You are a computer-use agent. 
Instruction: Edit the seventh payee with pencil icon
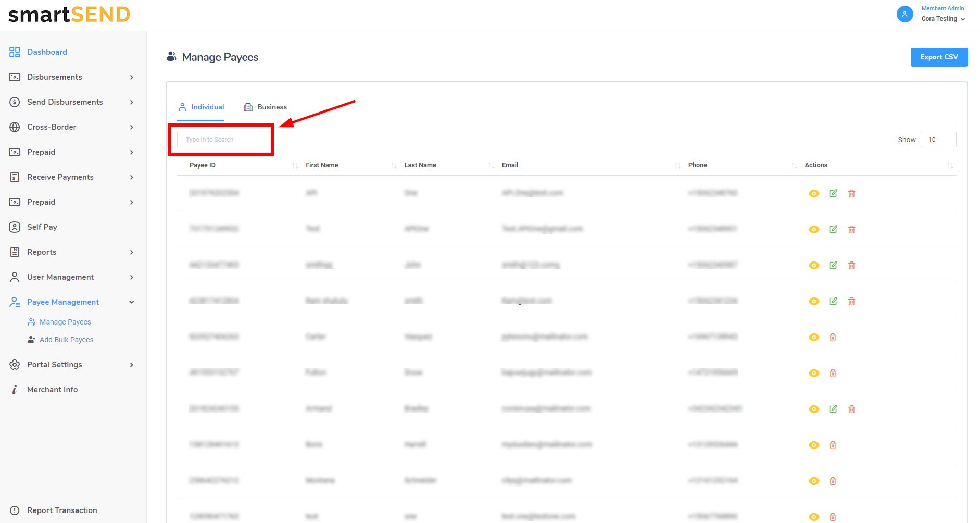tap(833, 409)
